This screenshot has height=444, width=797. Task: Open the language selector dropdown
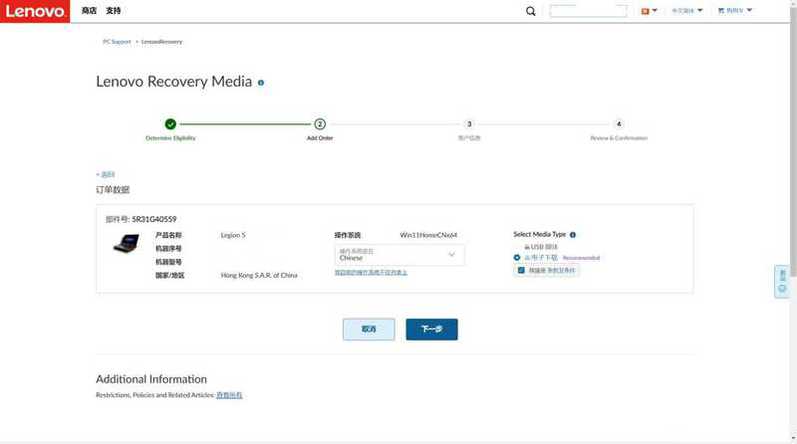(x=687, y=11)
